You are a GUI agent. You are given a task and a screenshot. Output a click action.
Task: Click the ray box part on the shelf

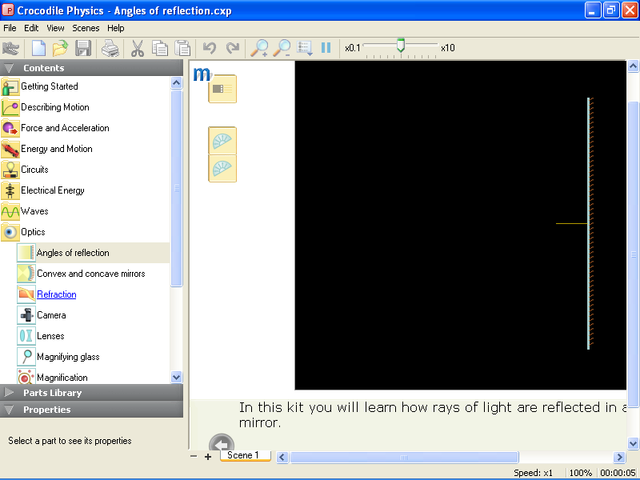[x=222, y=89]
